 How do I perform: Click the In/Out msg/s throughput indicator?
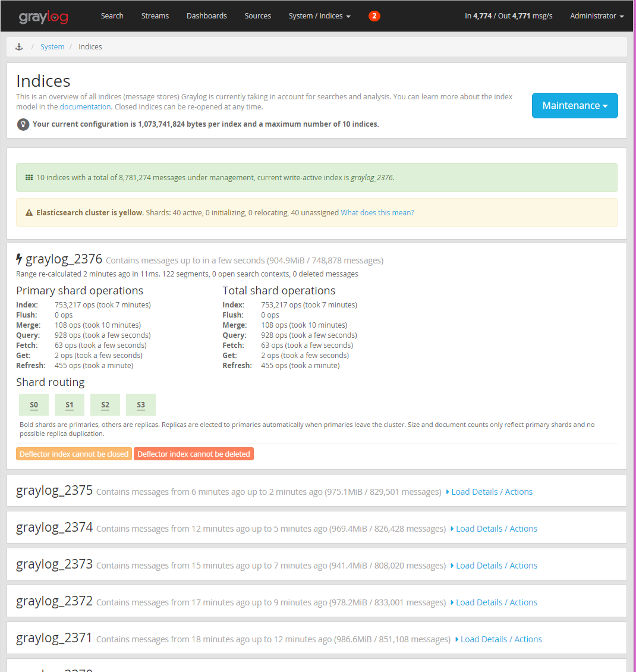(508, 16)
